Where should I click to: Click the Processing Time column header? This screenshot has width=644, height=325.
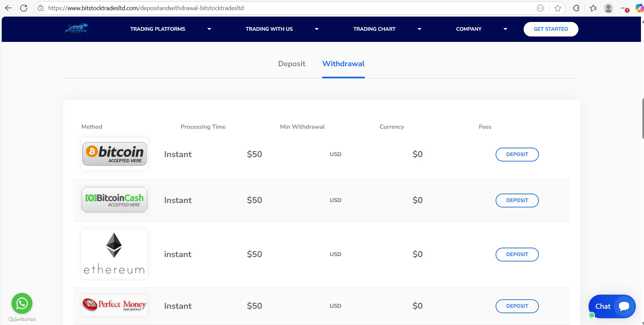pyautogui.click(x=203, y=127)
